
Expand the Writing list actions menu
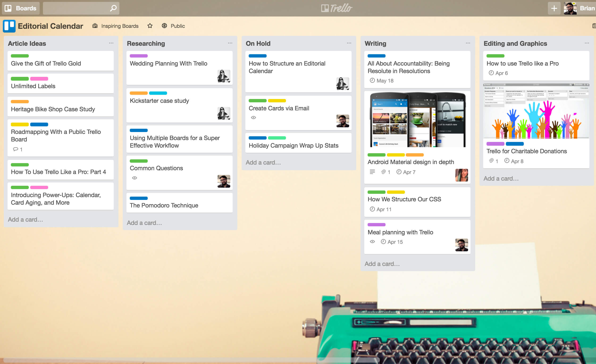point(468,43)
